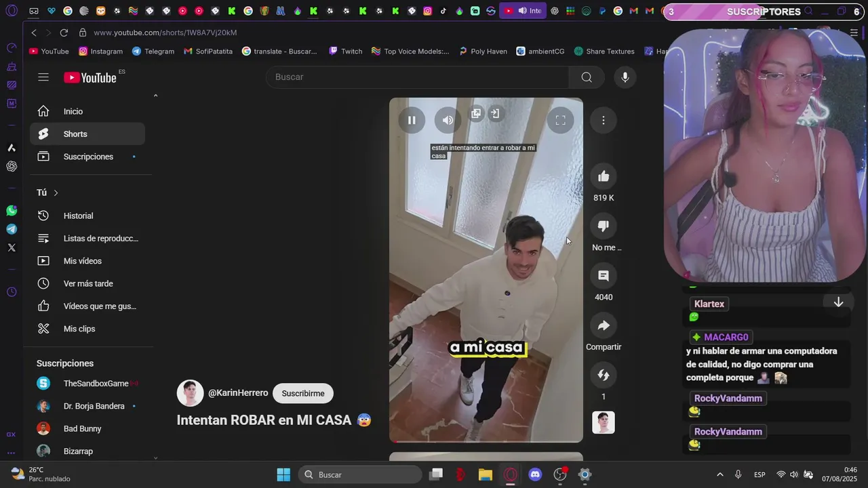This screenshot has width=868, height=488.
Task: Focus the Buscar search field on YouTube
Action: [x=417, y=77]
